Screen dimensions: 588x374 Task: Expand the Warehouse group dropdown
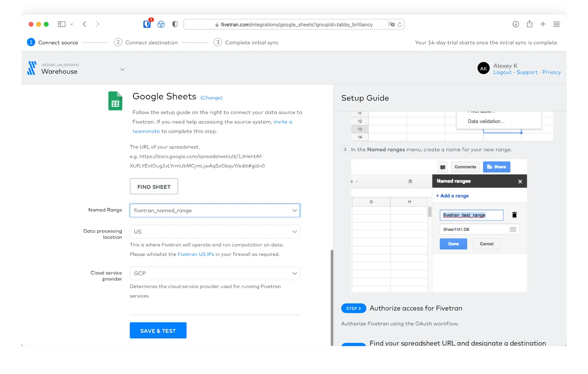click(x=122, y=69)
